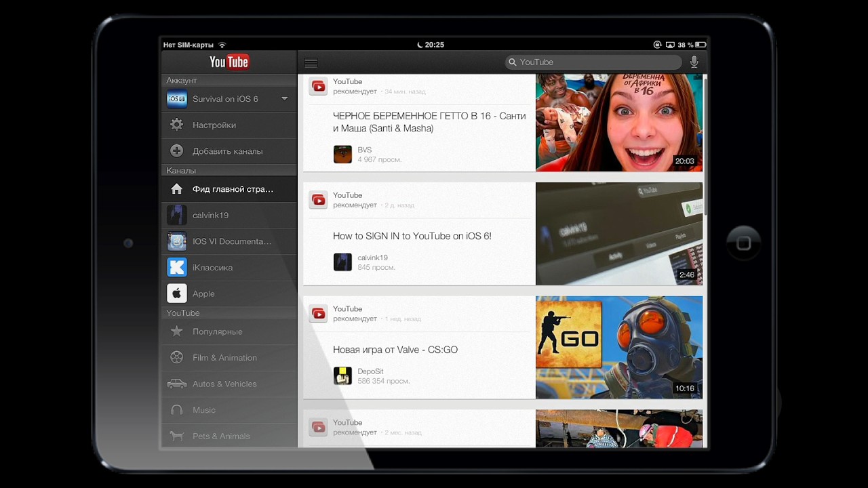This screenshot has width=868, height=488.
Task: Tap the Wi-Fi status icon
Action: tap(222, 45)
